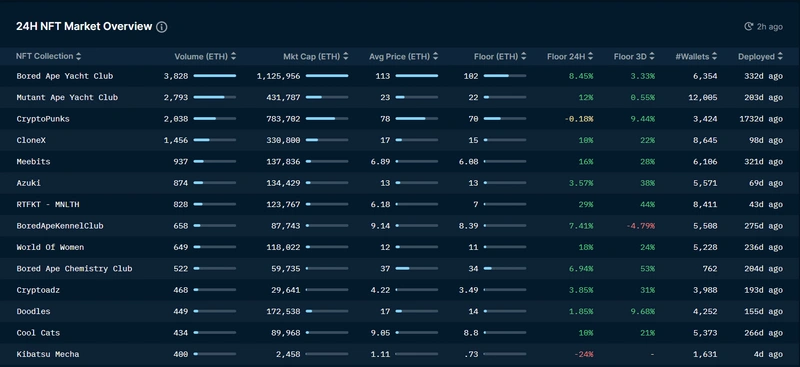Sort by Avg Price (ETH) arrows icon
The image size is (800, 367).
[x=435, y=57]
